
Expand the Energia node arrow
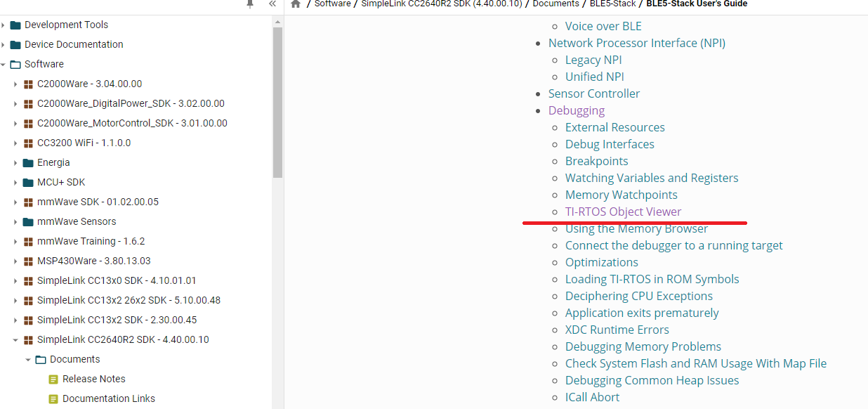click(15, 162)
